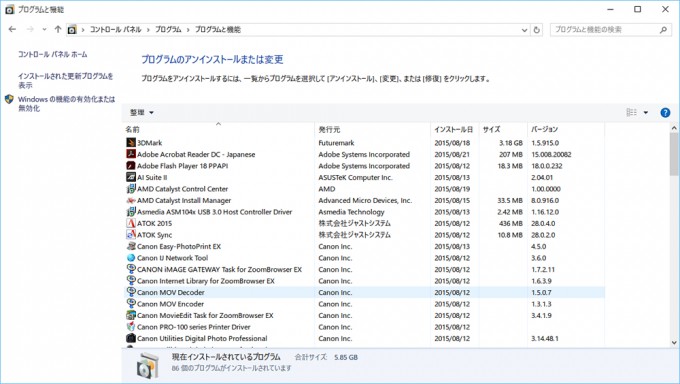Click the AMD Catalyst Install Manager icon
This screenshot has width=680, height=384.
(131, 200)
